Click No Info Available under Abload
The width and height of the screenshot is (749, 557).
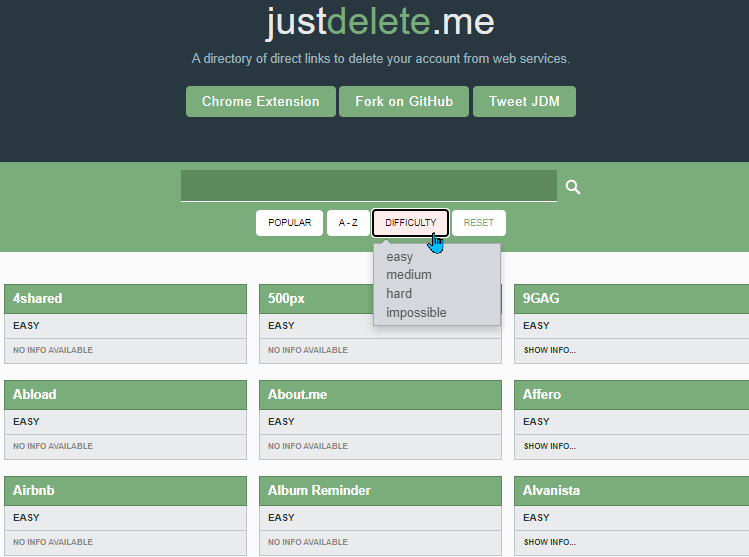tap(53, 446)
